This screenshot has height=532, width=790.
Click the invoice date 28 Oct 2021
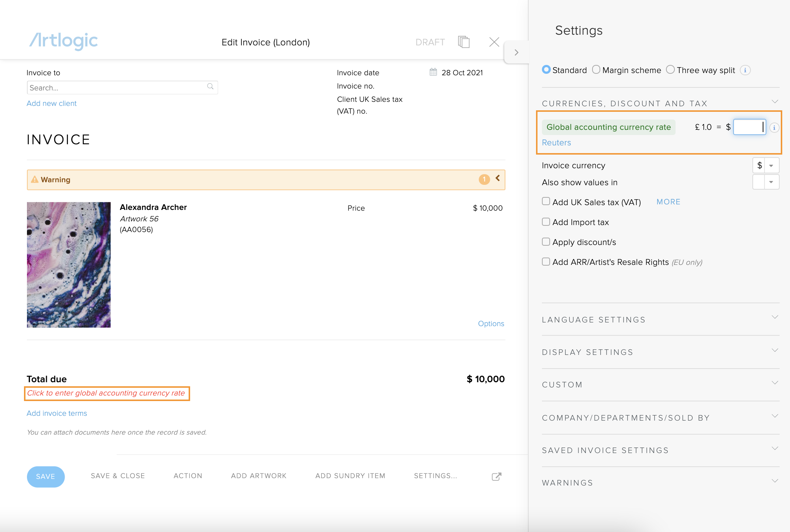[462, 73]
